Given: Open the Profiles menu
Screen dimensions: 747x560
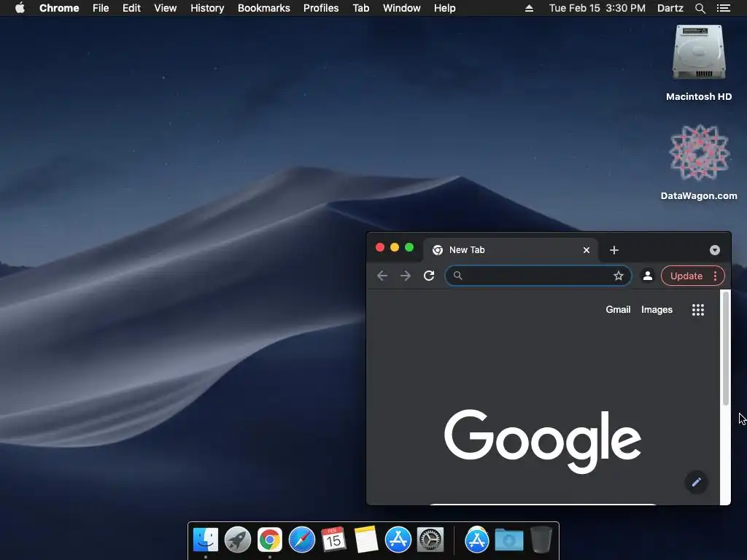Looking at the screenshot, I should [x=321, y=8].
